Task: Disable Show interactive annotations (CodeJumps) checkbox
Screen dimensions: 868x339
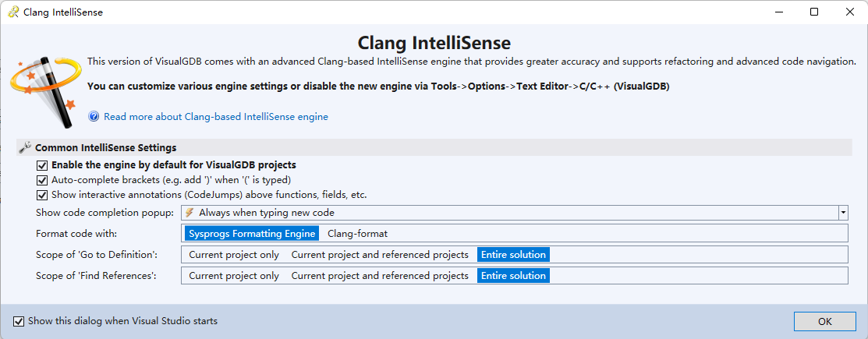Action: pos(42,195)
